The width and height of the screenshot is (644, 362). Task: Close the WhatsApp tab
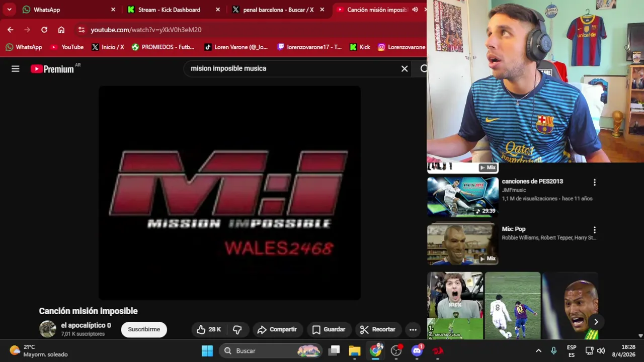pyautogui.click(x=113, y=10)
